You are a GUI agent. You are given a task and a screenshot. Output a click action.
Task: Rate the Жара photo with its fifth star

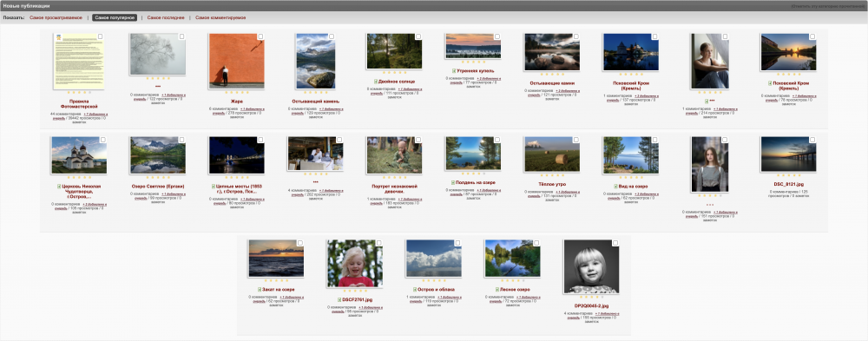click(247, 93)
